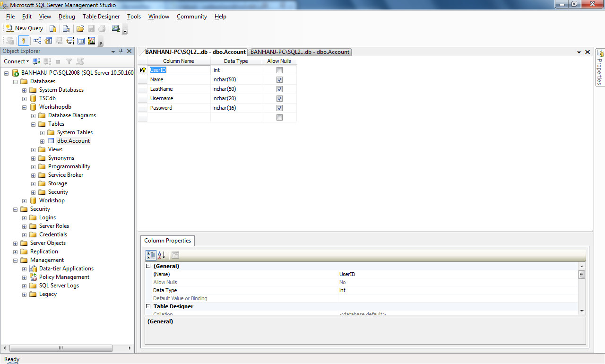This screenshot has height=364, width=605.
Task: Open the Community menu
Action: pos(192,17)
